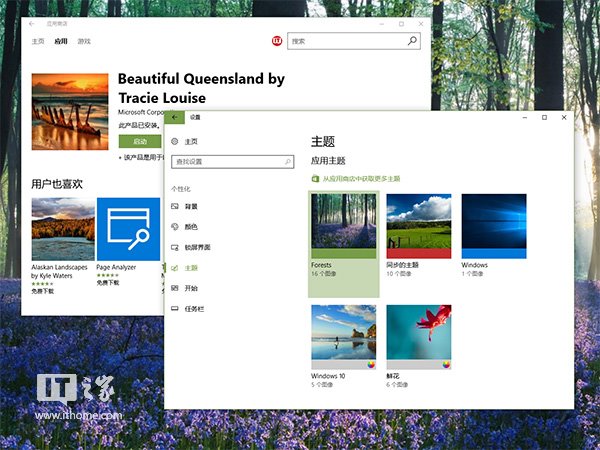The height and width of the screenshot is (450, 600).
Task: Apply the 鲜花 flower theme
Action: coord(419,337)
